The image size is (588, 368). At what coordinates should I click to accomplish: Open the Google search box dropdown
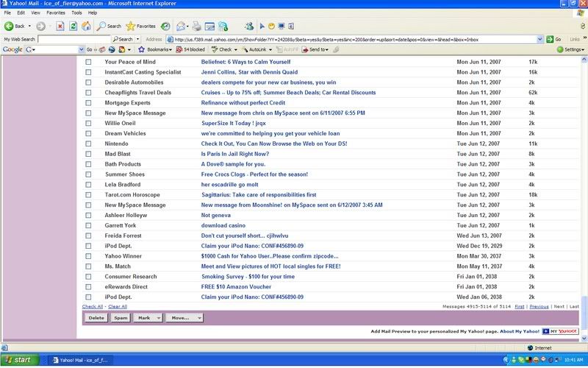click(x=81, y=49)
